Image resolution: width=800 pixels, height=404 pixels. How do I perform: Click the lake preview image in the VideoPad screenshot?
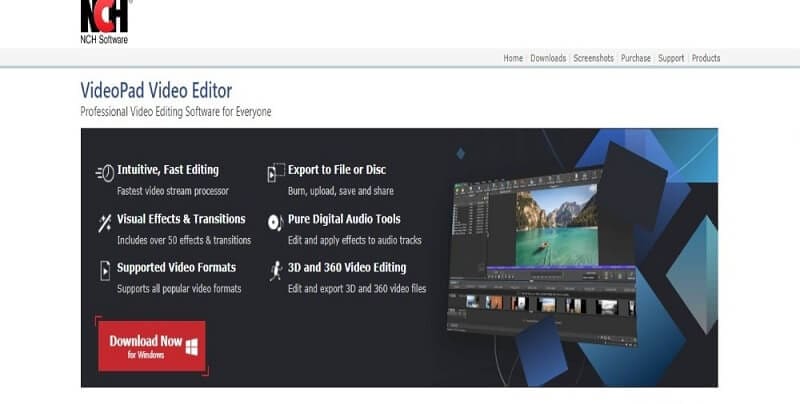pyautogui.click(x=556, y=225)
